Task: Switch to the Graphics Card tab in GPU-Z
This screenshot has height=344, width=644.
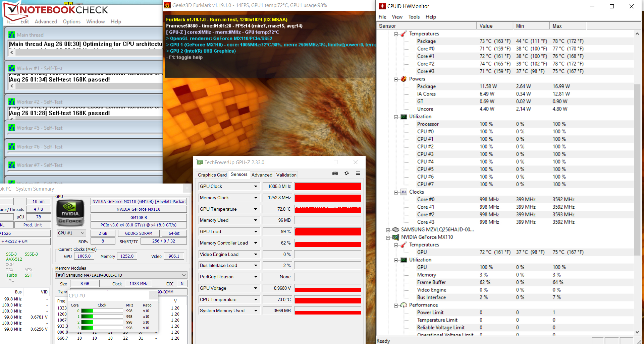Action: (212, 175)
